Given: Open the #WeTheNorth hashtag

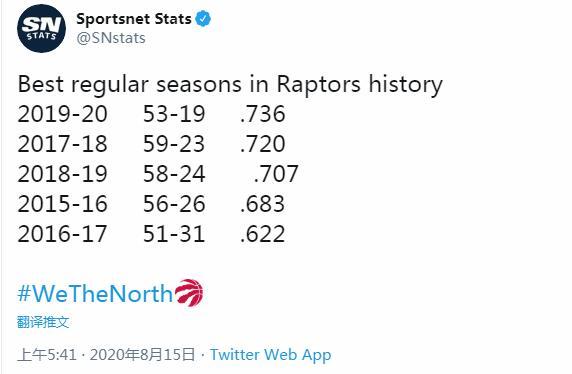Looking at the screenshot, I should pyautogui.click(x=95, y=293).
